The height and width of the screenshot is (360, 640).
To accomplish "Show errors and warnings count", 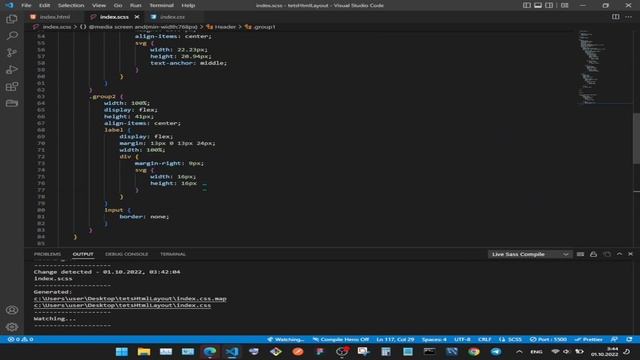I will (x=20, y=340).
